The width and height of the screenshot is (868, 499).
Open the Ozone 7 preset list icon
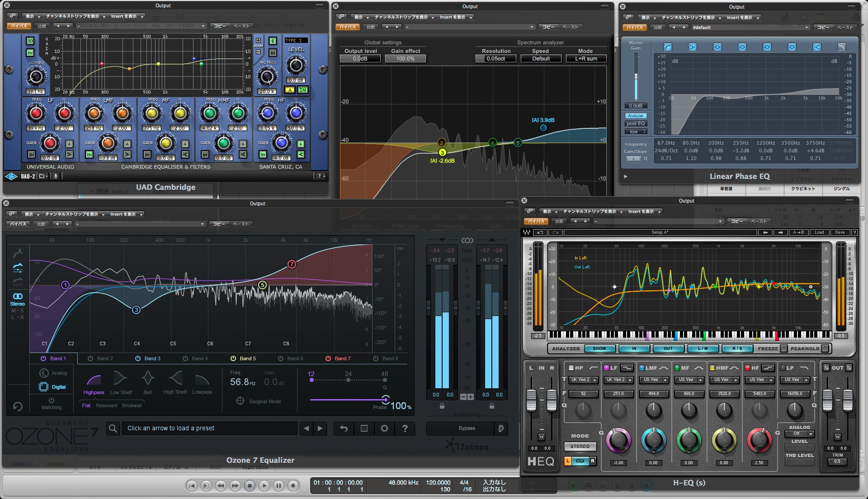[364, 428]
